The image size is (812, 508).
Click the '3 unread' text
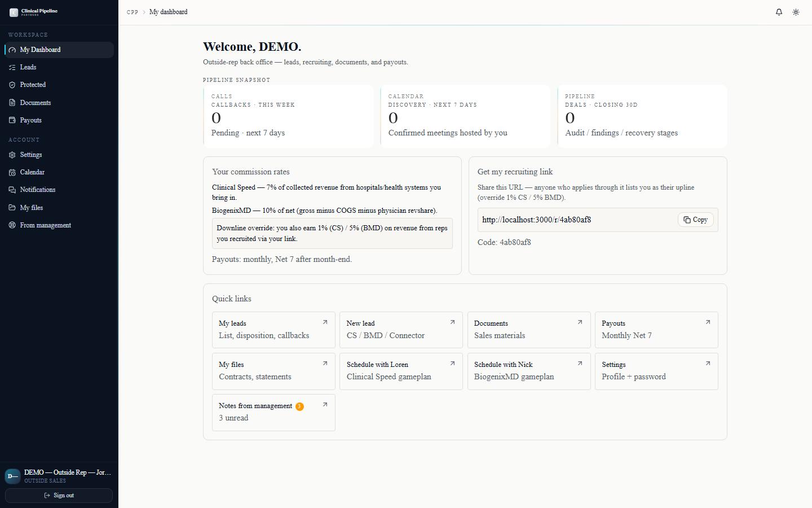pos(233,418)
